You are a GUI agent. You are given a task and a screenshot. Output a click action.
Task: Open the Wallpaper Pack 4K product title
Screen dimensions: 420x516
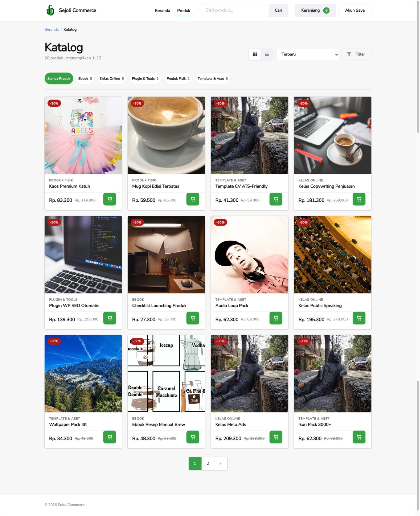(68, 424)
